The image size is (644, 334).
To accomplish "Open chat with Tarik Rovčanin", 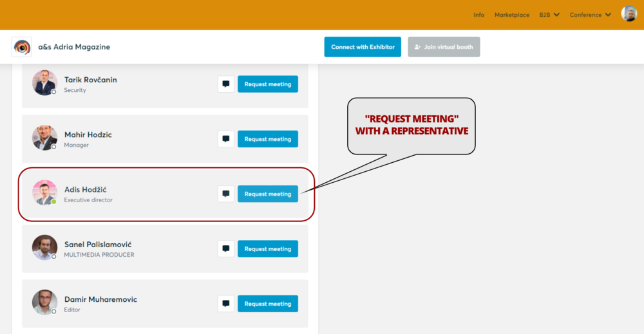I will [226, 84].
